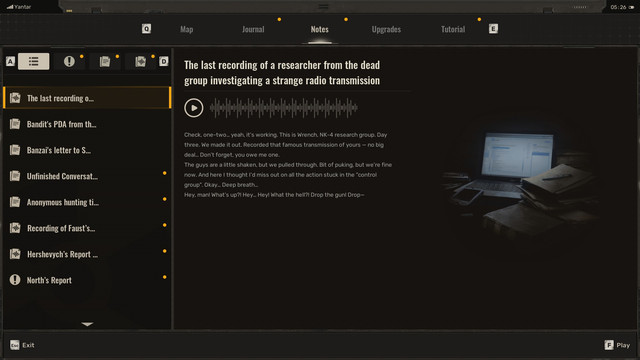The image size is (640, 360).
Task: Click document icon beside Anonymous hunting tips
Action: [x=15, y=202]
